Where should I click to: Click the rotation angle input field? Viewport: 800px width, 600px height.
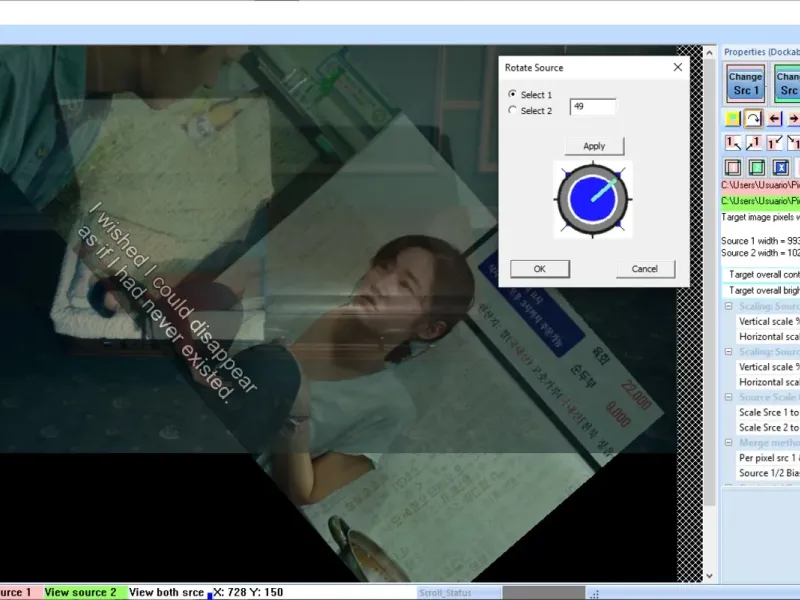pos(593,106)
